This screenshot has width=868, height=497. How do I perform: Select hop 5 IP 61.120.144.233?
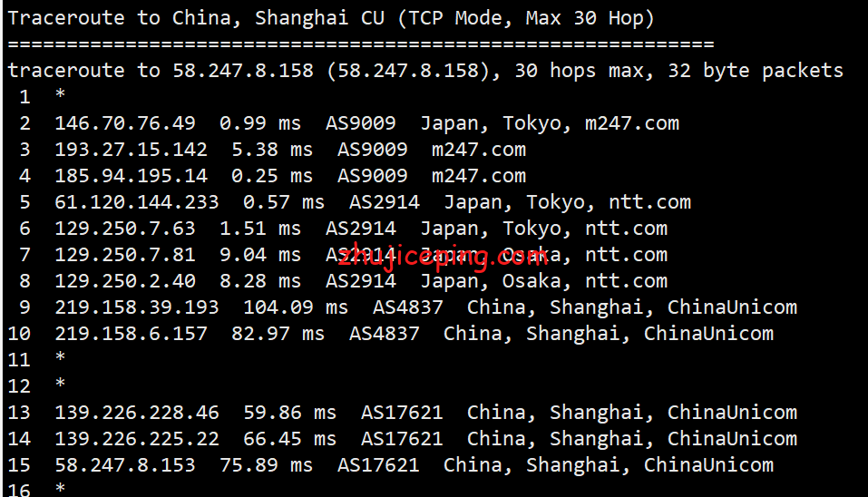point(137,202)
